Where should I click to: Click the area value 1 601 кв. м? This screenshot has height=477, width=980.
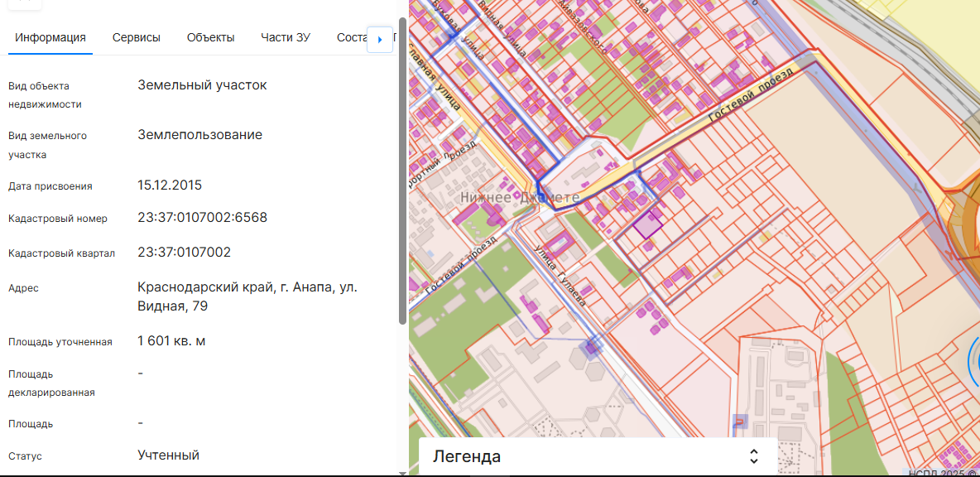(x=171, y=340)
